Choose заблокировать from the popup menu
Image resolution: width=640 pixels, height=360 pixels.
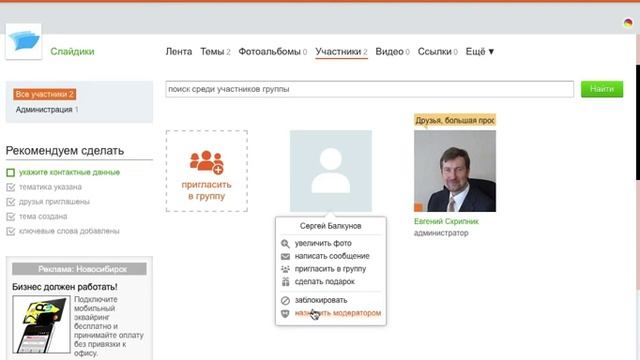click(x=321, y=300)
